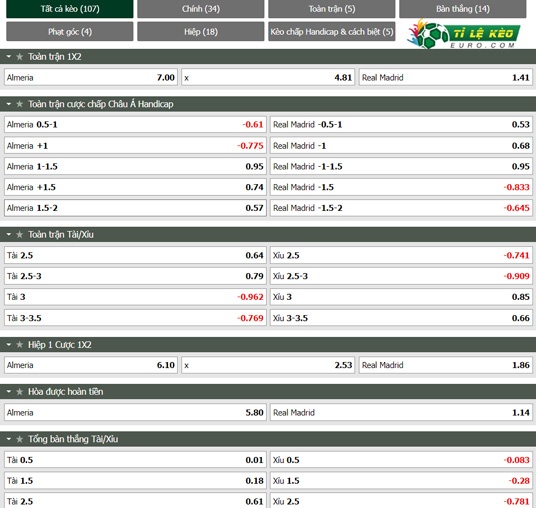Choose Tài 3 at -0.962
The width and height of the screenshot is (536, 508).
tap(135, 297)
